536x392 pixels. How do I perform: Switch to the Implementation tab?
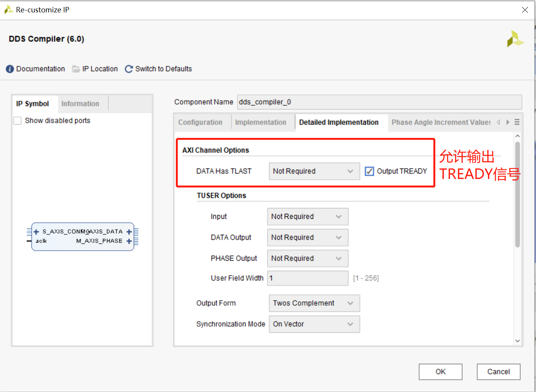pyautogui.click(x=261, y=122)
